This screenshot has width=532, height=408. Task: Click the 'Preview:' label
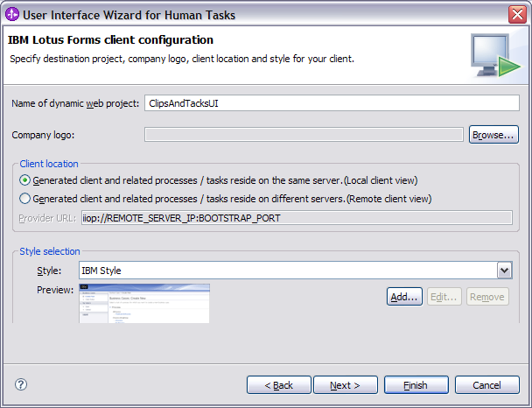[x=55, y=290]
